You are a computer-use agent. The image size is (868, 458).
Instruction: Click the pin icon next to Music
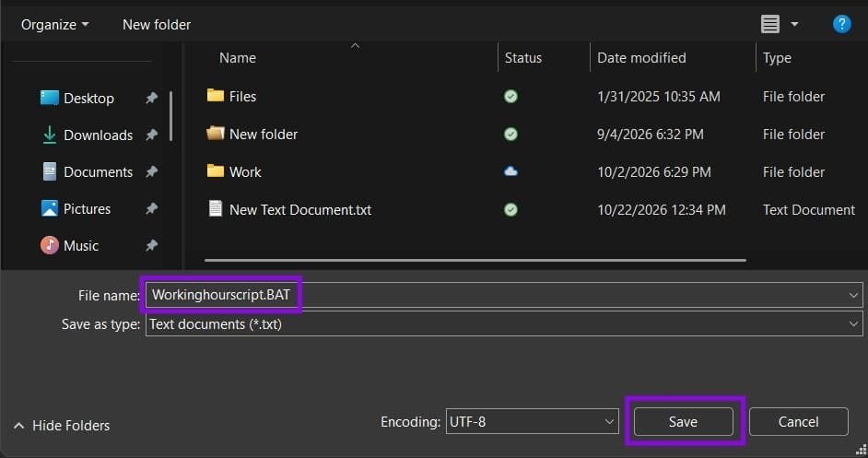(x=151, y=245)
